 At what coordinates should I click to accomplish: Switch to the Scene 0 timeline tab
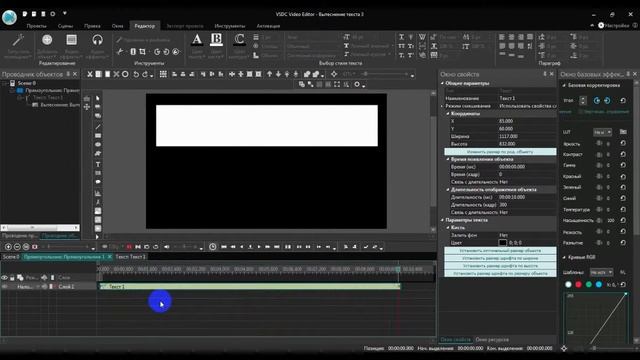click(11, 257)
